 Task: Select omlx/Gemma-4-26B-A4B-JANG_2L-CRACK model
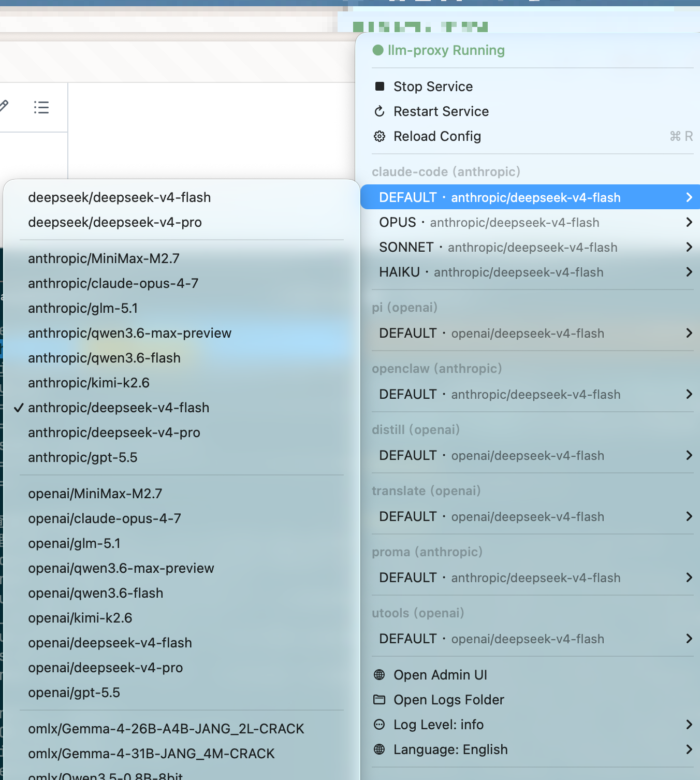click(181, 729)
